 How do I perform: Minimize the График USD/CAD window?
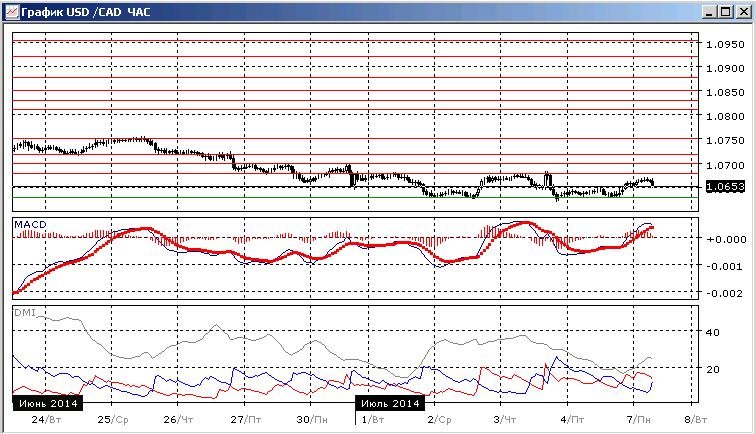coord(708,12)
